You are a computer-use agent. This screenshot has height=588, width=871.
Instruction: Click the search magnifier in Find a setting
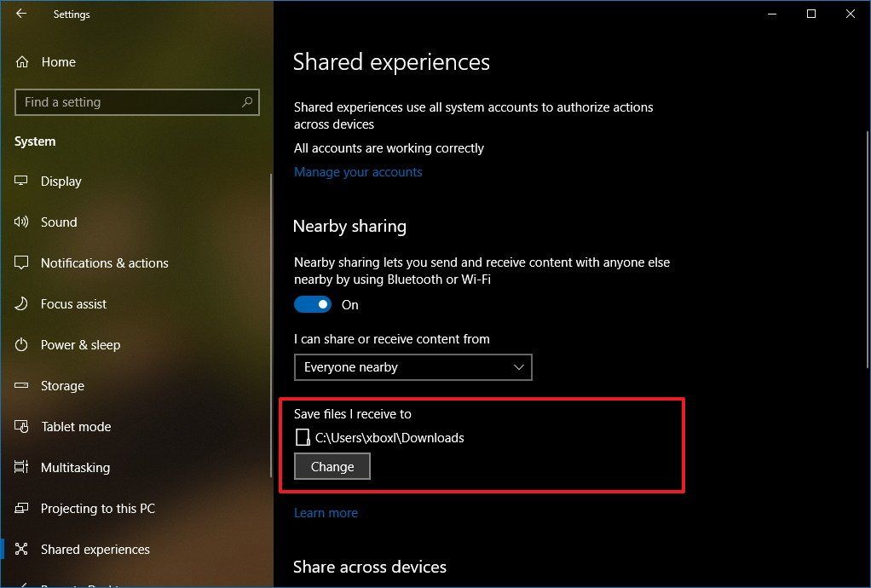[246, 101]
